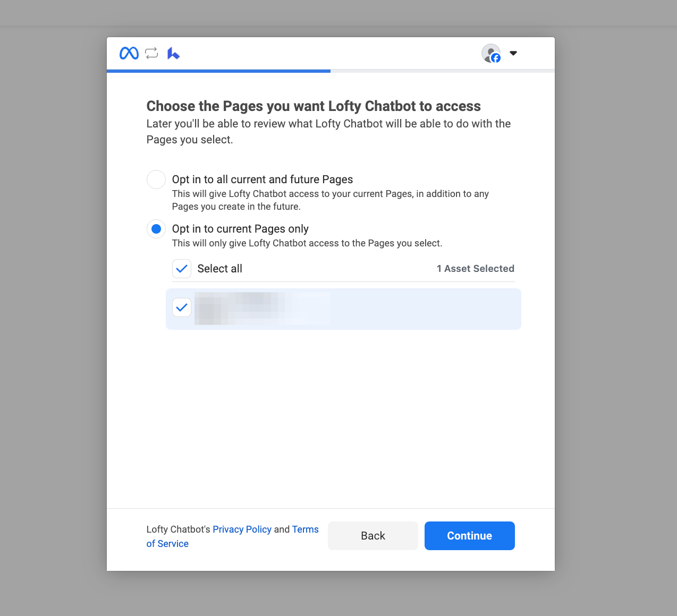Open the Terms of Service link

pyautogui.click(x=232, y=536)
